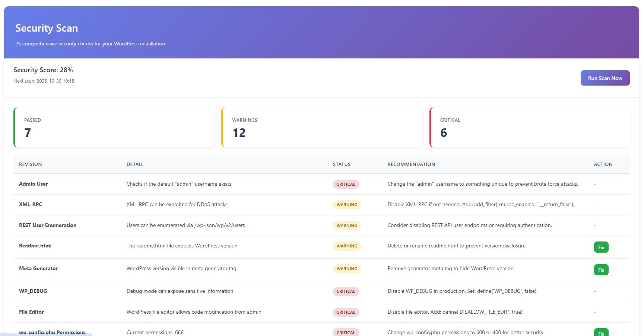644x336 pixels.
Task: Click Fix in the Meta Generator row
Action: click(x=601, y=270)
